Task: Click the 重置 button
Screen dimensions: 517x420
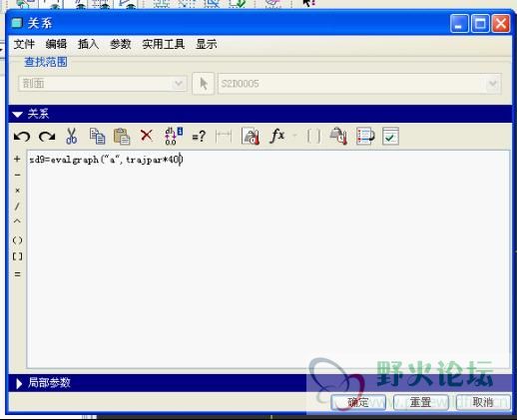Action: (421, 402)
